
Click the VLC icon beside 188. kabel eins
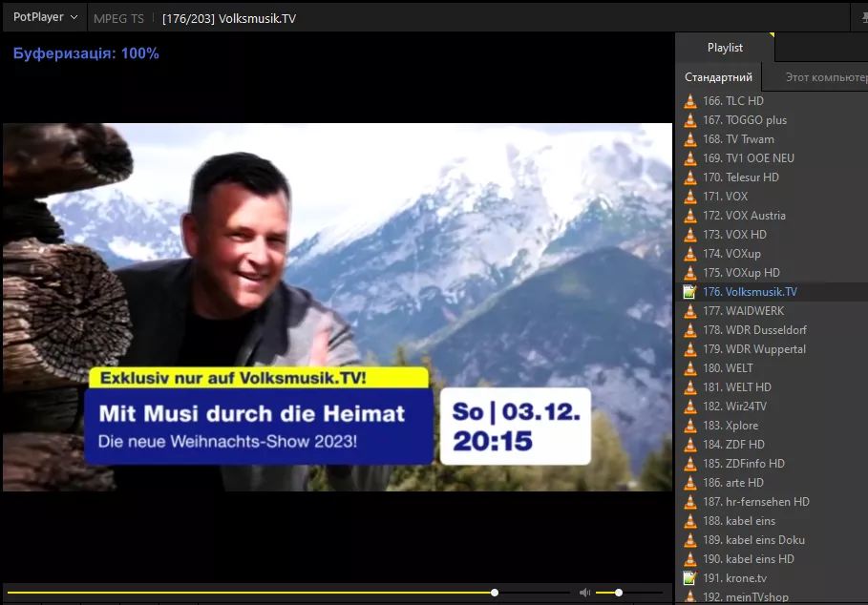[x=689, y=520]
